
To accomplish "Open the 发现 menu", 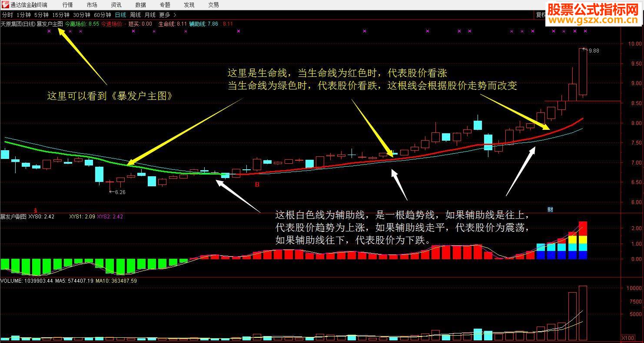I will (189, 5).
